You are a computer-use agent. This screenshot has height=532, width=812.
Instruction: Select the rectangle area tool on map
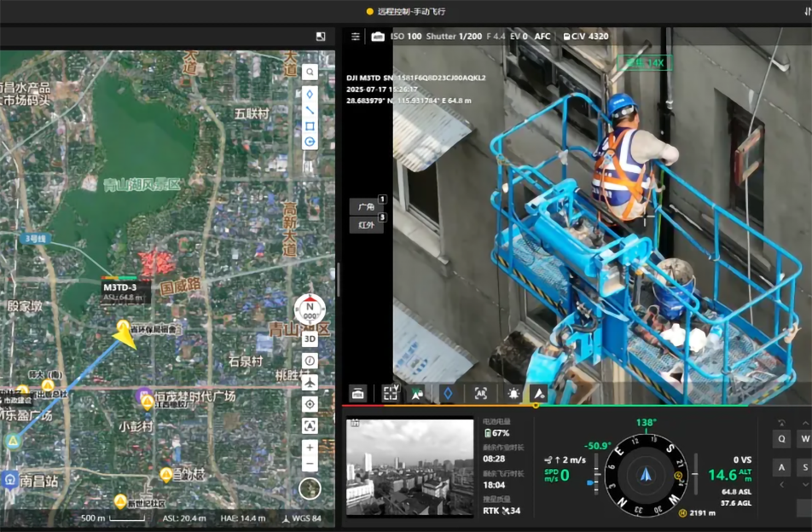[310, 126]
